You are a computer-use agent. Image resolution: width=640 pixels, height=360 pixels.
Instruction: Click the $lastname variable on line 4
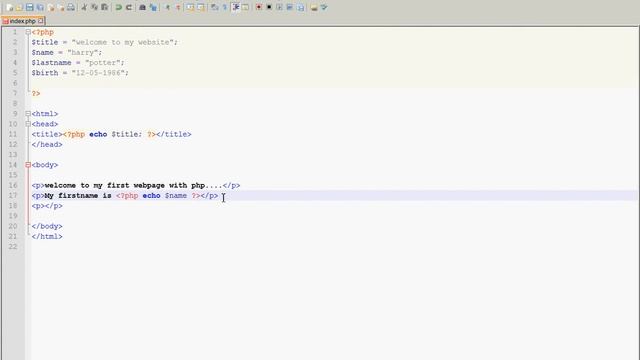tap(51, 63)
